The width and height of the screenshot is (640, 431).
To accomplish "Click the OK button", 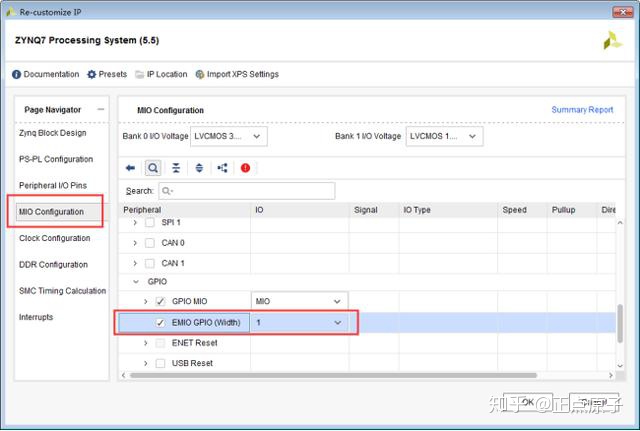I will tap(528, 402).
